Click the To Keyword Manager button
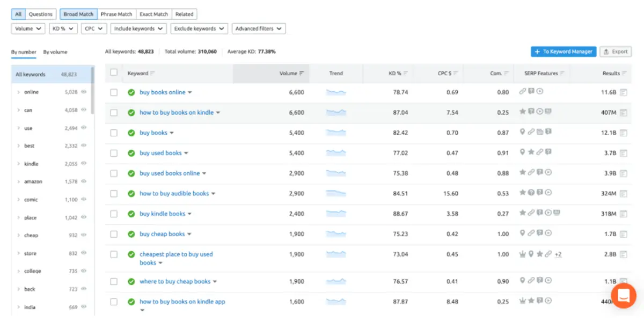 (563, 52)
